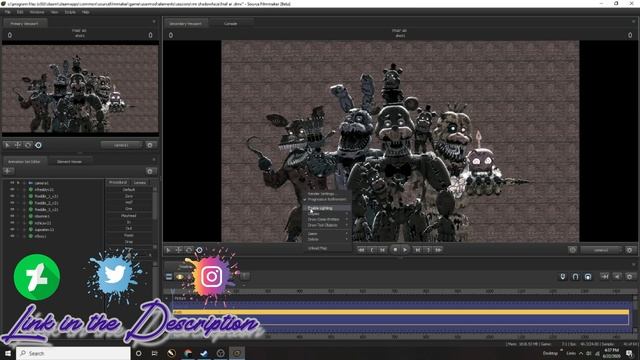This screenshot has height=360, width=640.
Task: Click the Play button in the secondary viewport
Action: pos(405,250)
